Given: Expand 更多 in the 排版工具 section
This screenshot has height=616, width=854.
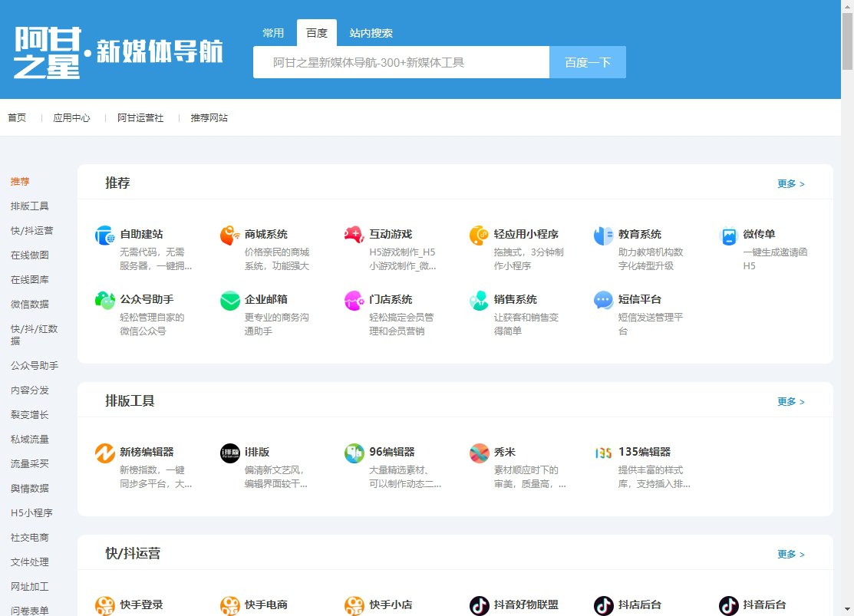Looking at the screenshot, I should [791, 401].
